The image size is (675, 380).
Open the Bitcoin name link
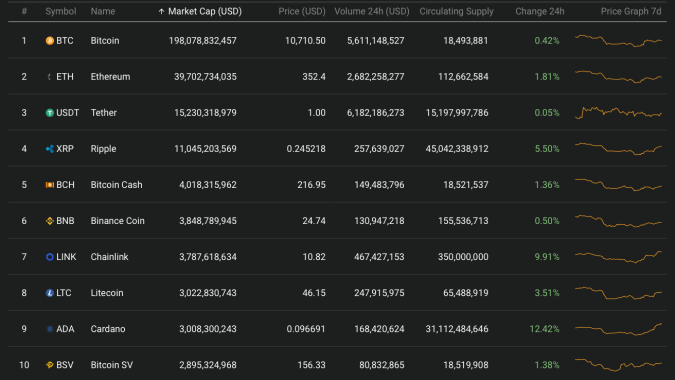pyautogui.click(x=105, y=41)
